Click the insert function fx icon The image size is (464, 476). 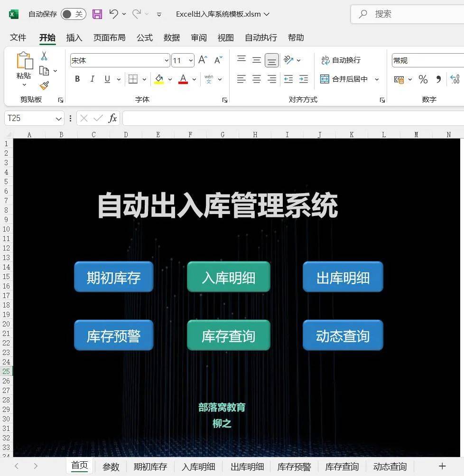click(x=112, y=118)
